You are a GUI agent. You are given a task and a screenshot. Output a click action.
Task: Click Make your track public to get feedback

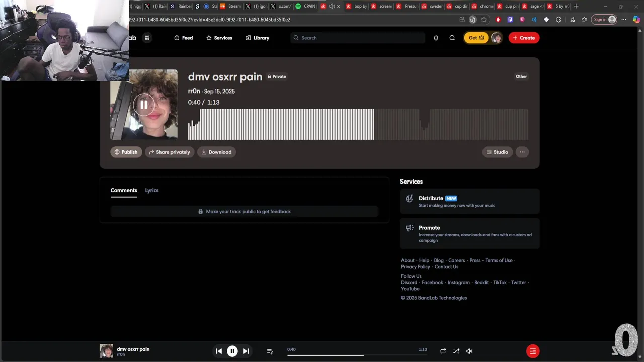point(245,211)
